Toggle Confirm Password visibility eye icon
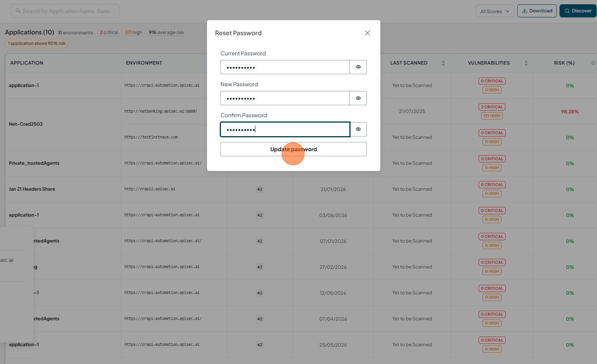The width and height of the screenshot is (597, 364). tap(358, 129)
